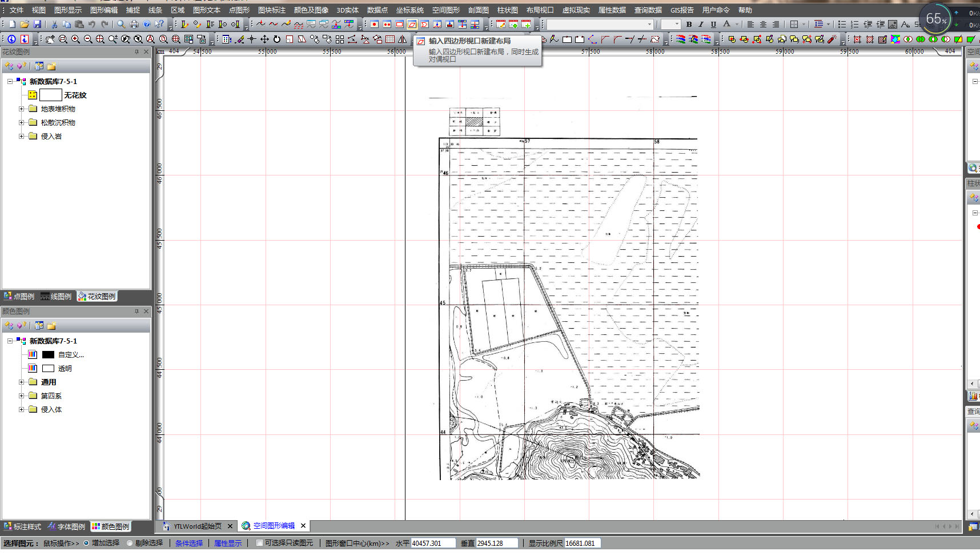Open the 图形编辑 menu

point(104,10)
